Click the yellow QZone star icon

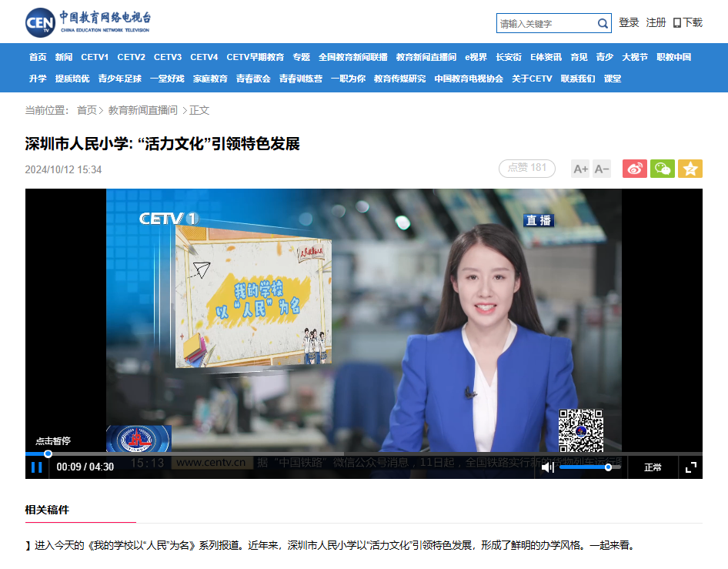[x=690, y=169]
